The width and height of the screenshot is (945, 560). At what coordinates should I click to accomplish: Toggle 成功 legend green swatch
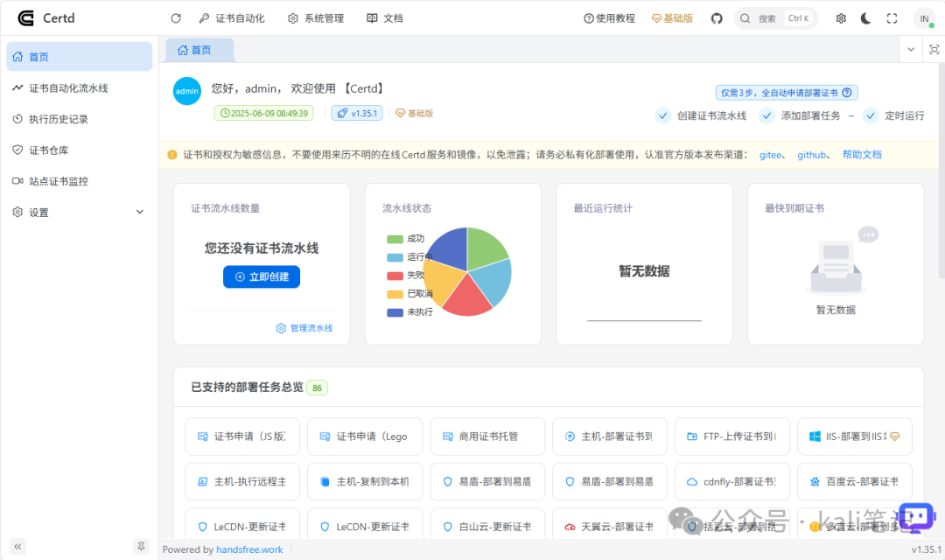coord(395,239)
